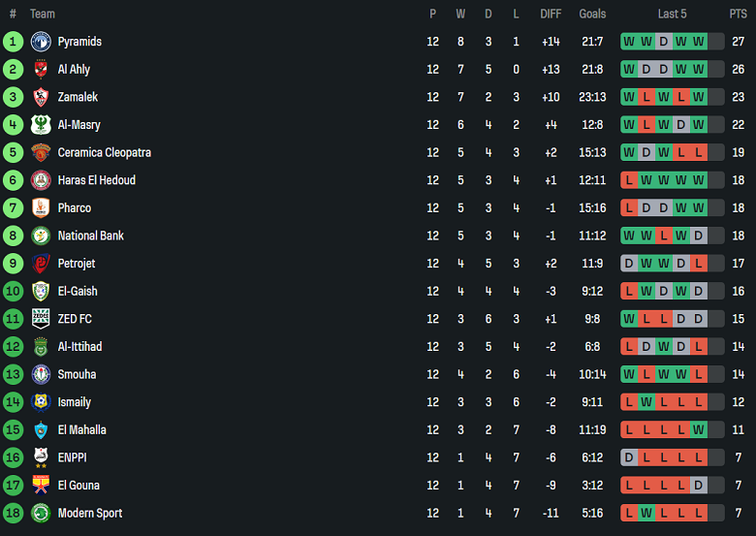This screenshot has height=536, width=756.
Task: Click the Al-Masry green eagle logo
Action: (41, 125)
